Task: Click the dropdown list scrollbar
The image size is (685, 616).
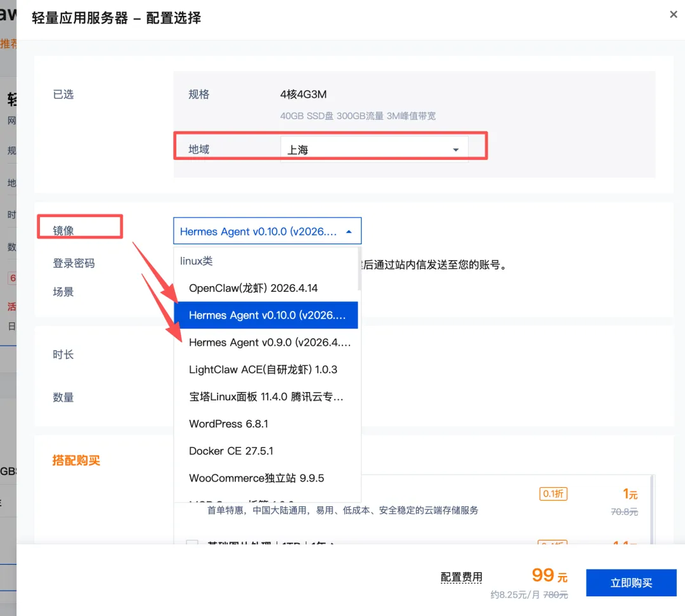Action: pos(359,268)
